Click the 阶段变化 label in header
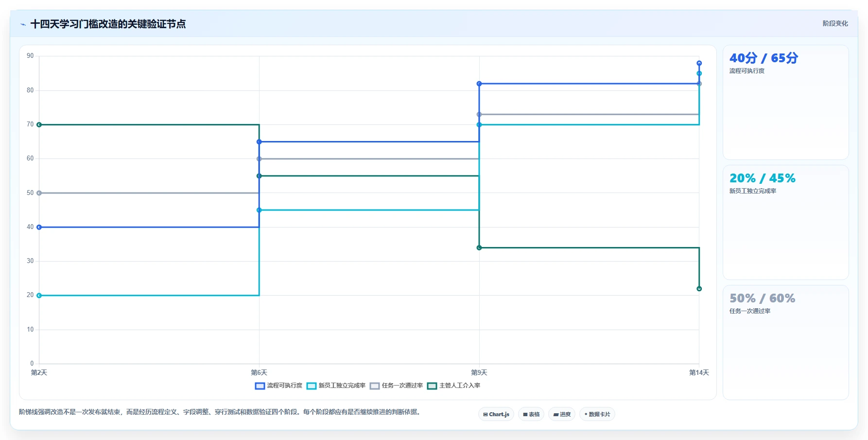The width and height of the screenshot is (868, 440). point(835,23)
